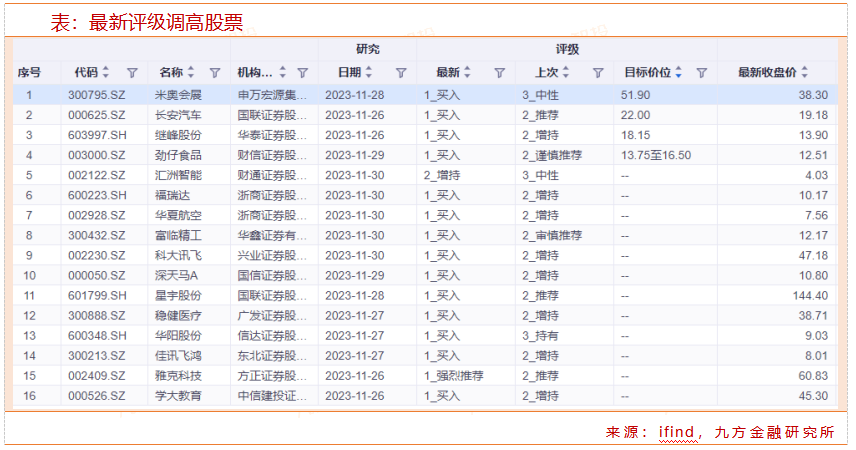This screenshot has height=450, width=856.
Task: Click the filter icon in 名称 column
Action: tap(215, 73)
